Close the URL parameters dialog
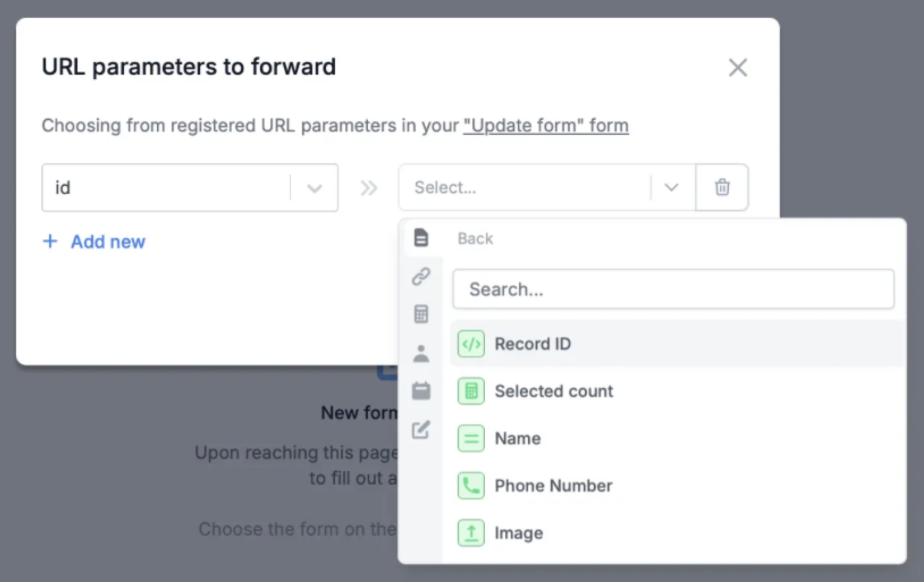Screen dimensions: 924x582 (738, 68)
